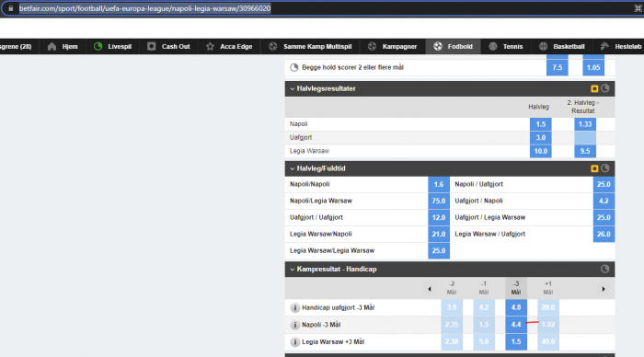Screen dimensions: 644x357
Task: Click info icon beside Legia Warsaw +3 Mål
Action: pyautogui.click(x=294, y=341)
